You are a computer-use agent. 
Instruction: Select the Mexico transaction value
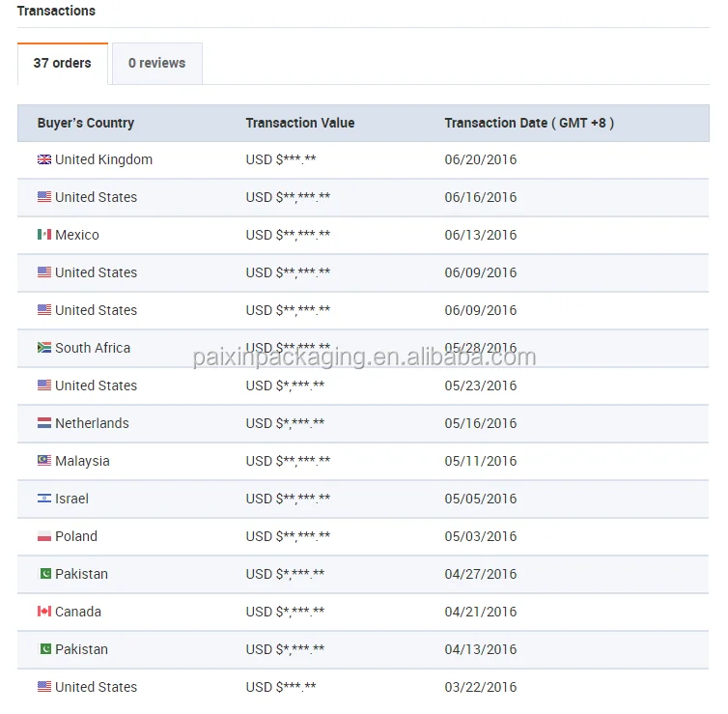pyautogui.click(x=288, y=236)
